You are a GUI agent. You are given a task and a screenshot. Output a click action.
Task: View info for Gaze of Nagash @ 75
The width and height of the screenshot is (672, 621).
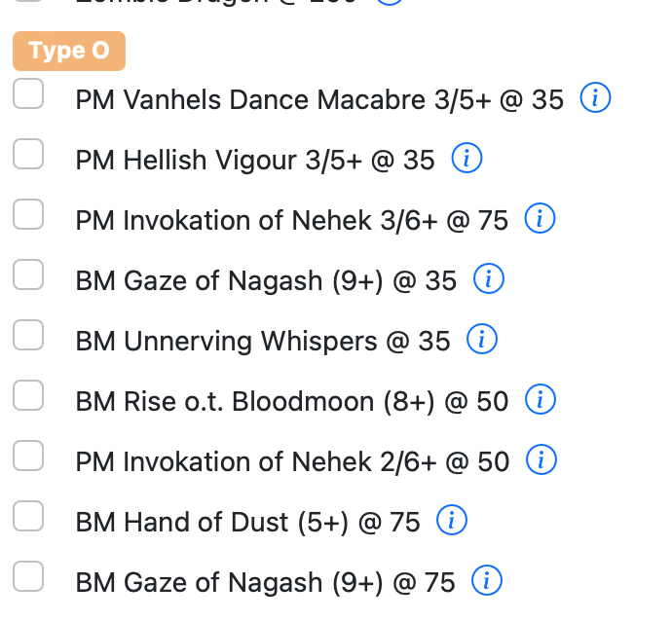click(x=487, y=582)
